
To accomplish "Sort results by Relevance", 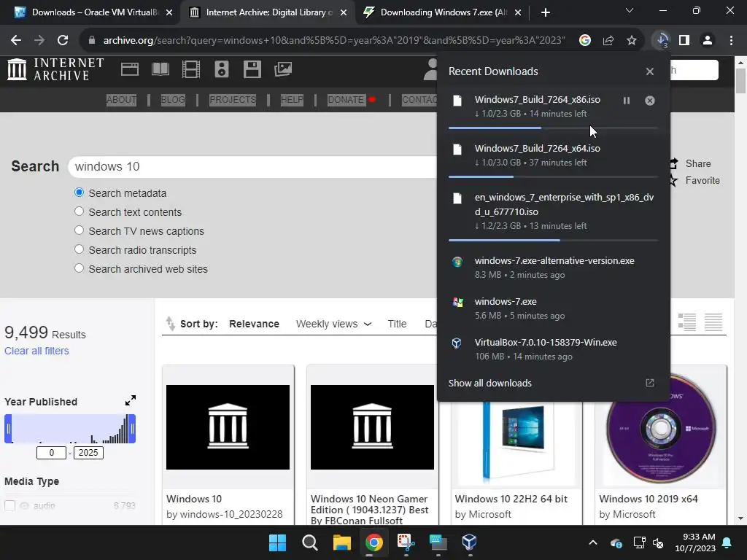I will click(254, 324).
